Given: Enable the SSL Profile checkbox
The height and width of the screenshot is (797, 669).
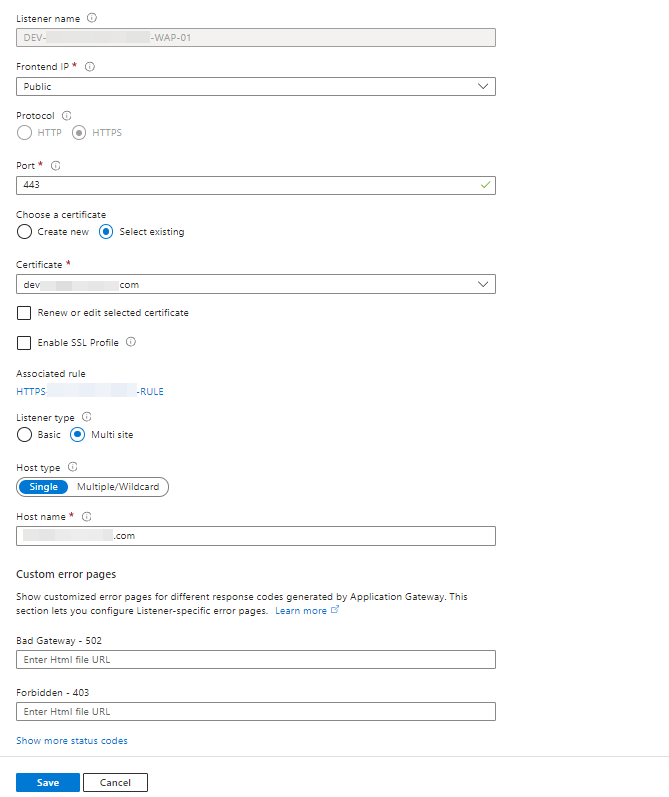Looking at the screenshot, I should [x=24, y=343].
